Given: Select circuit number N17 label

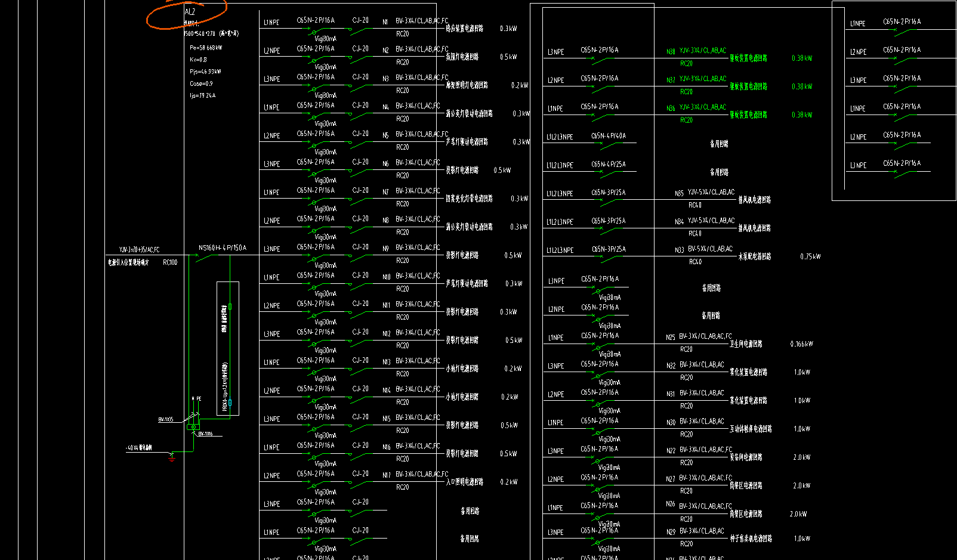Looking at the screenshot, I should coord(387,475).
